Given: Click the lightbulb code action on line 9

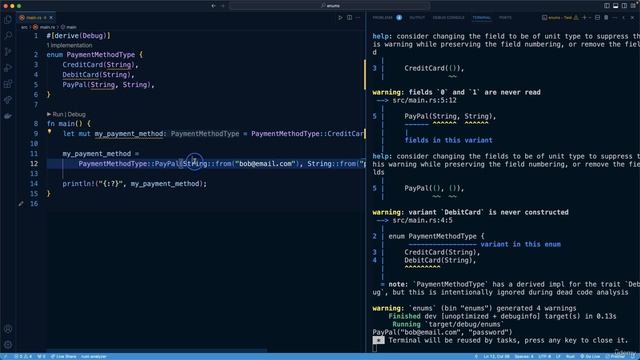Looking at the screenshot, I should coord(49,132).
